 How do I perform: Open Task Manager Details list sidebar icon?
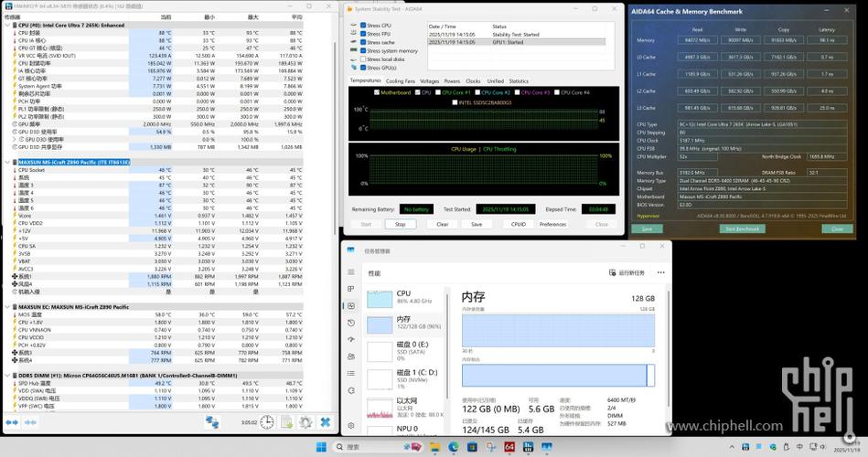[351, 374]
